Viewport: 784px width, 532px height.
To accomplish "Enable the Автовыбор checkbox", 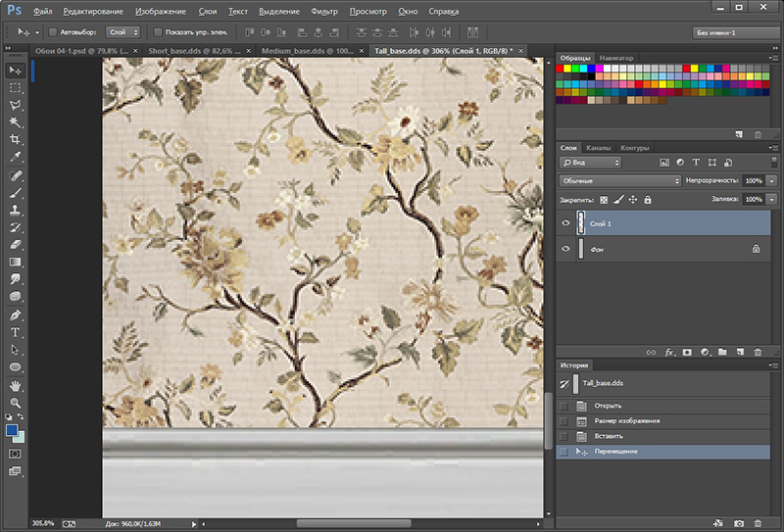I will 52,32.
